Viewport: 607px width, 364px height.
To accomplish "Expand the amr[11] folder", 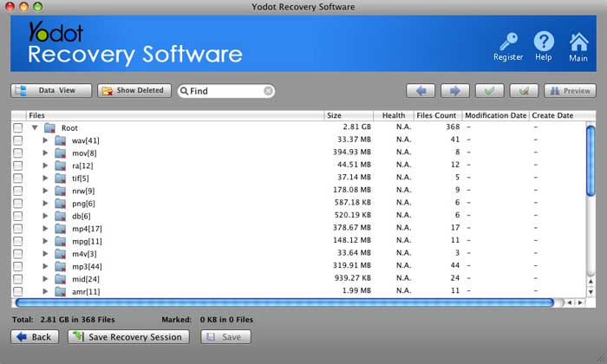I will click(x=45, y=291).
